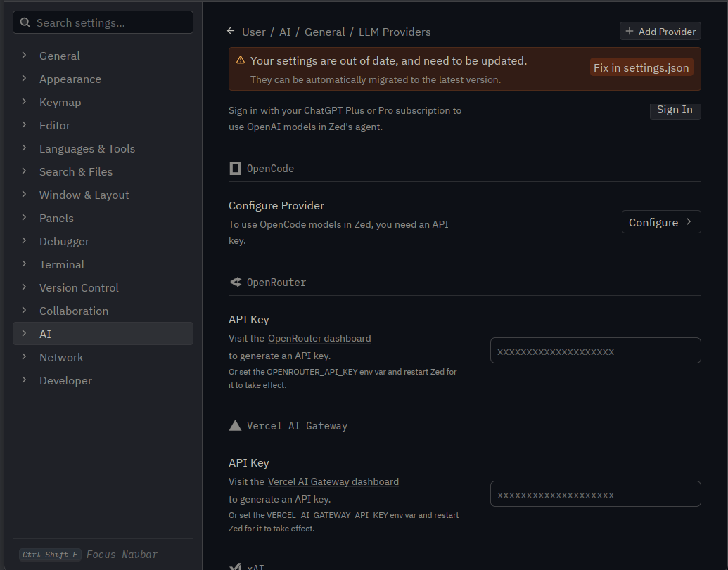Click the warning triangle icon in banner
Screen dimensions: 728x570
click(x=241, y=60)
